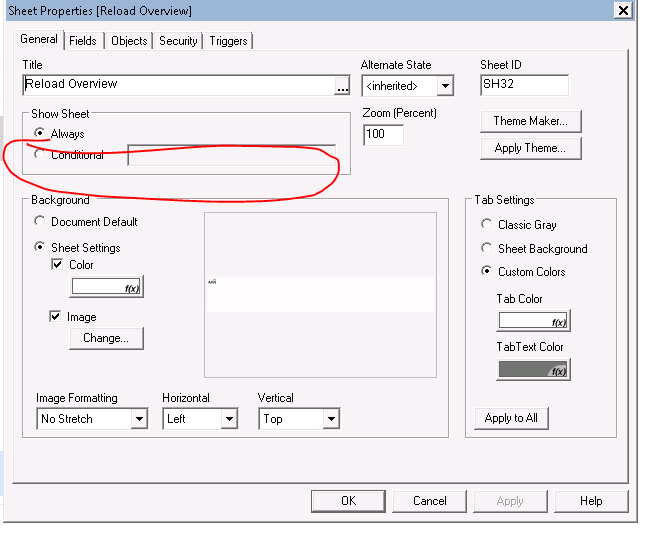Switch to the General tab

tap(39, 39)
